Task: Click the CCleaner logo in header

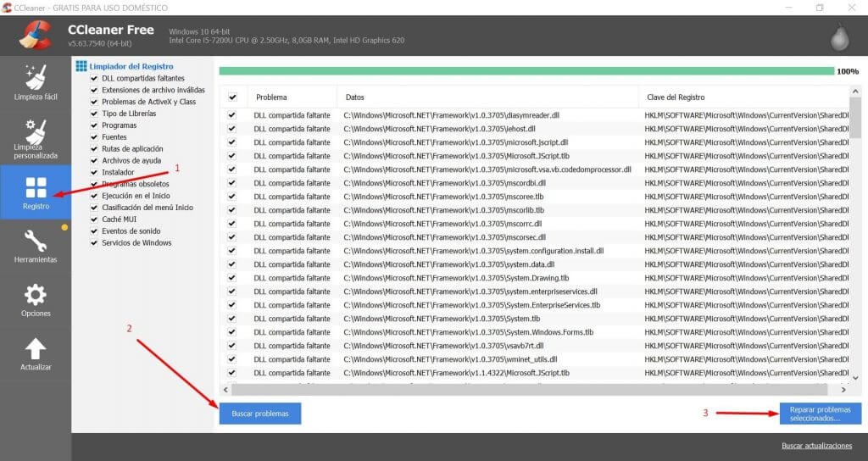Action: click(x=34, y=35)
